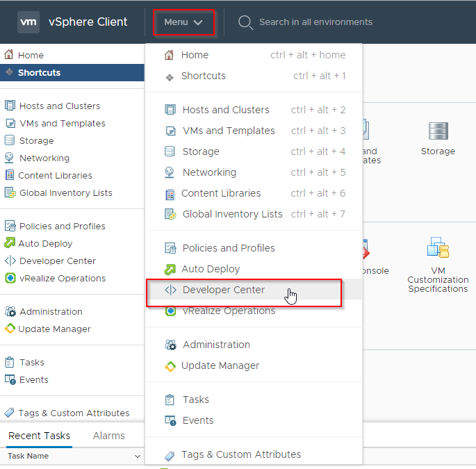Click Events icon in left sidebar
The image size is (476, 469).
(x=10, y=380)
